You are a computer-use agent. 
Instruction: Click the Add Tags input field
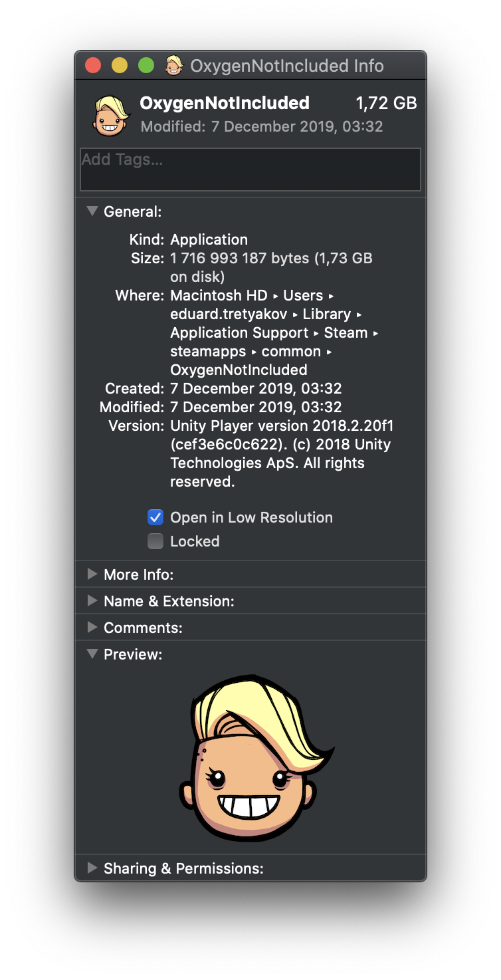pyautogui.click(x=250, y=170)
